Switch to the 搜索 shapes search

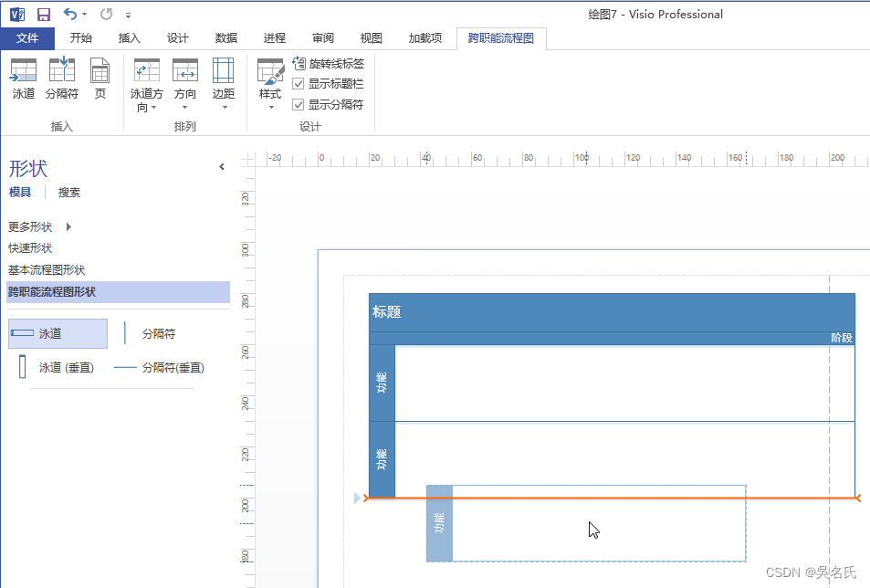pyautogui.click(x=69, y=193)
